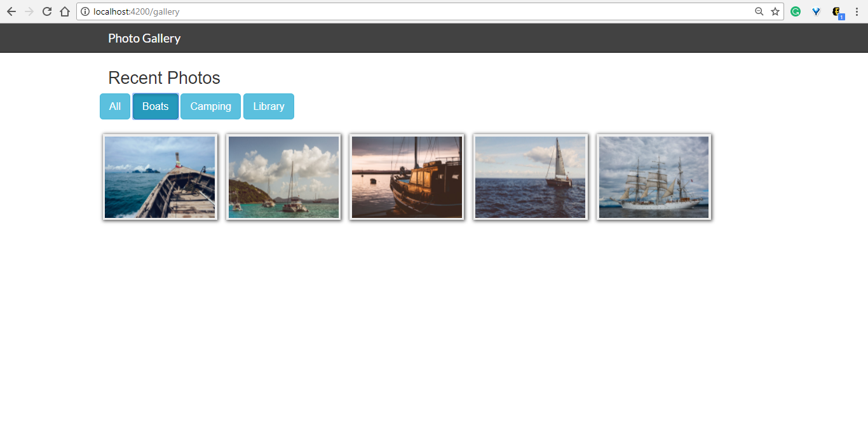Open the tall white sailing ship thumbnail
The width and height of the screenshot is (868, 439).
click(654, 177)
